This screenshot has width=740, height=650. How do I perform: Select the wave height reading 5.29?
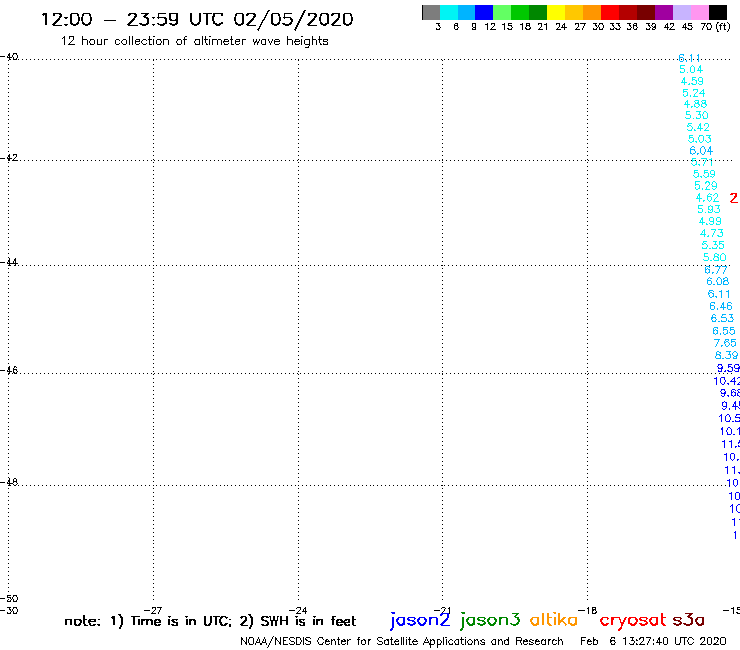(706, 186)
